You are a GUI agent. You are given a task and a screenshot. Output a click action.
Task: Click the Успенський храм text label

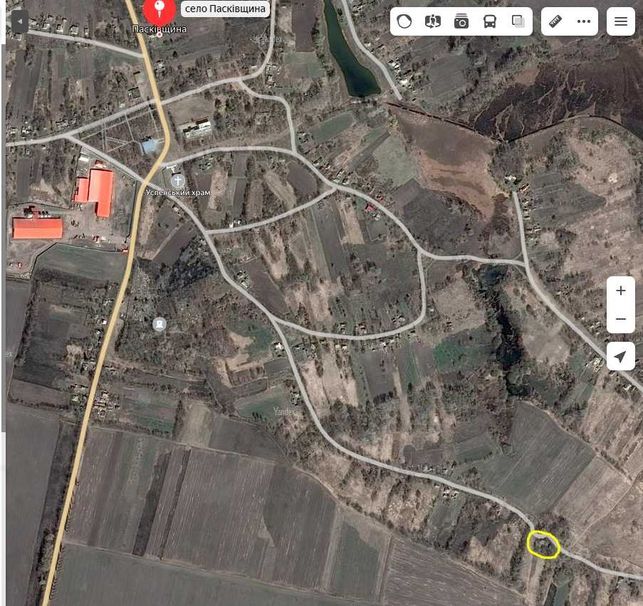(178, 193)
